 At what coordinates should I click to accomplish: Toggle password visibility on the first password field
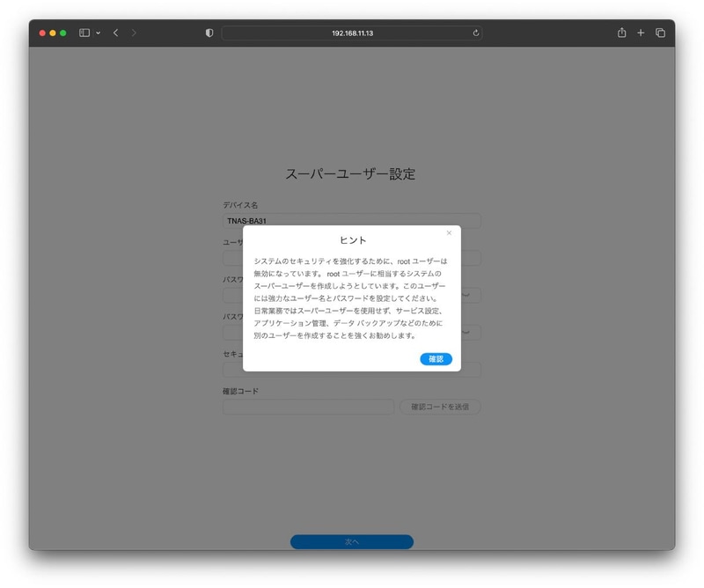click(x=466, y=295)
